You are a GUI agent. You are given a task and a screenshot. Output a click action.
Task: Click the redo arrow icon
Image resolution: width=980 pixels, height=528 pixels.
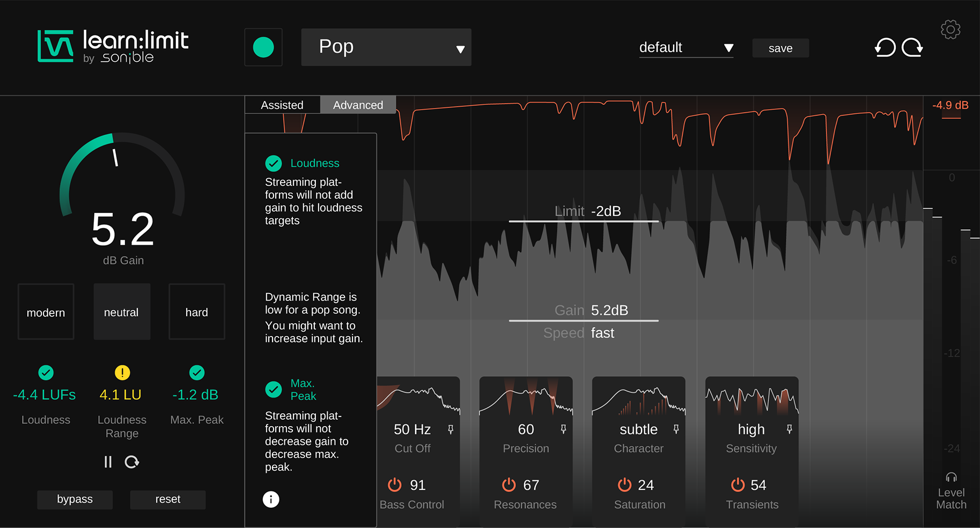pyautogui.click(x=912, y=48)
